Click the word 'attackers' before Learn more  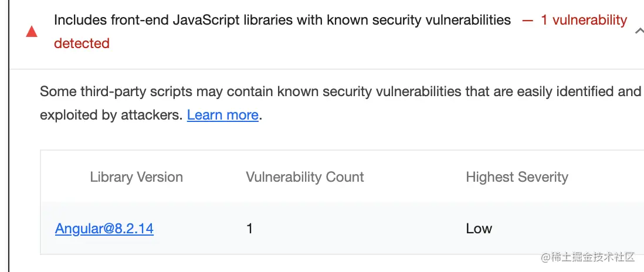pos(154,115)
